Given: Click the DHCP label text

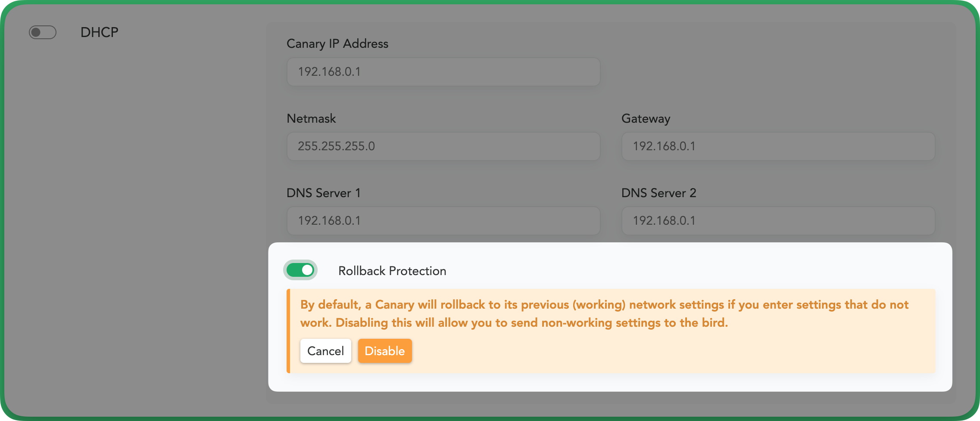Looking at the screenshot, I should click(100, 32).
